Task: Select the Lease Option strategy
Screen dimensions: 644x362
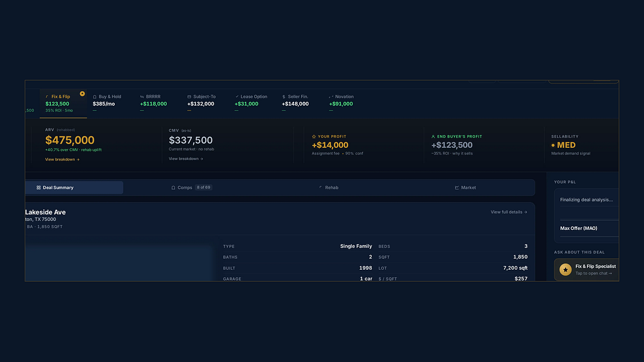Action: pos(252,103)
